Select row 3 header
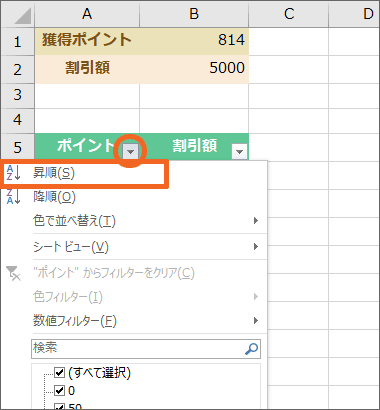Screen dimensions: 380x410 point(17,95)
